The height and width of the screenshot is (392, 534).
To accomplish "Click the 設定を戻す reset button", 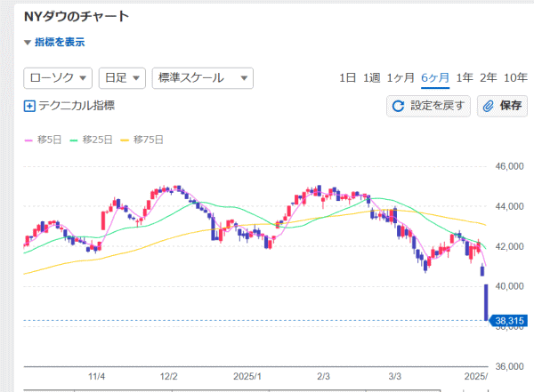I will 428,106.
